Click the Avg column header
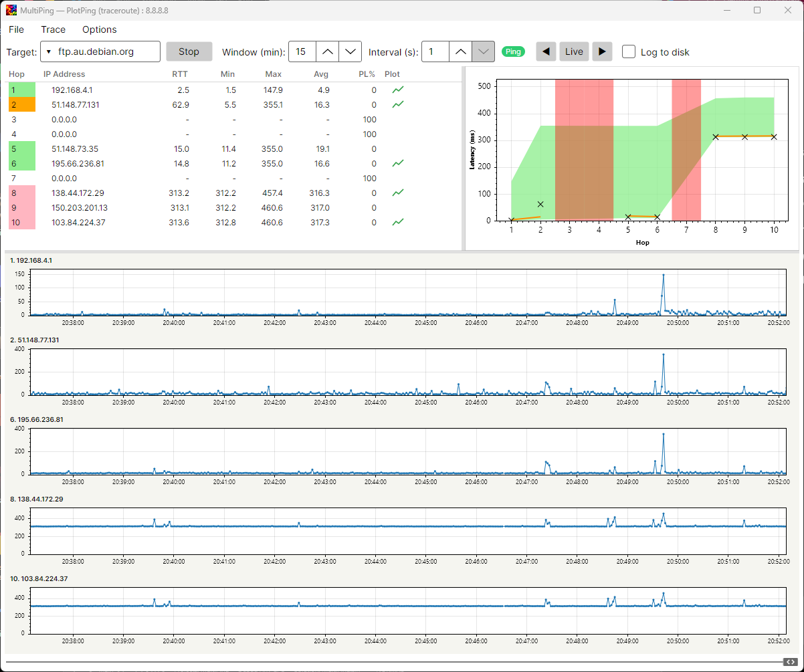This screenshot has height=672, width=804. click(321, 74)
